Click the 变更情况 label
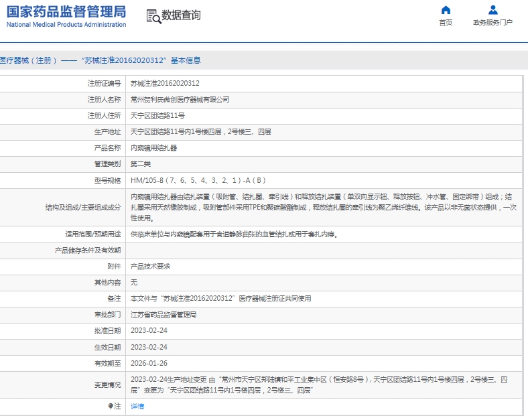 [107, 385]
